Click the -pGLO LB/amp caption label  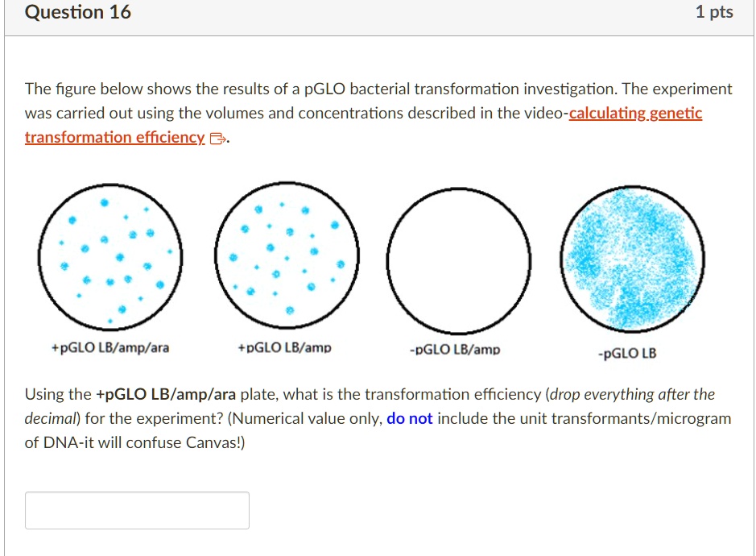[x=454, y=350]
